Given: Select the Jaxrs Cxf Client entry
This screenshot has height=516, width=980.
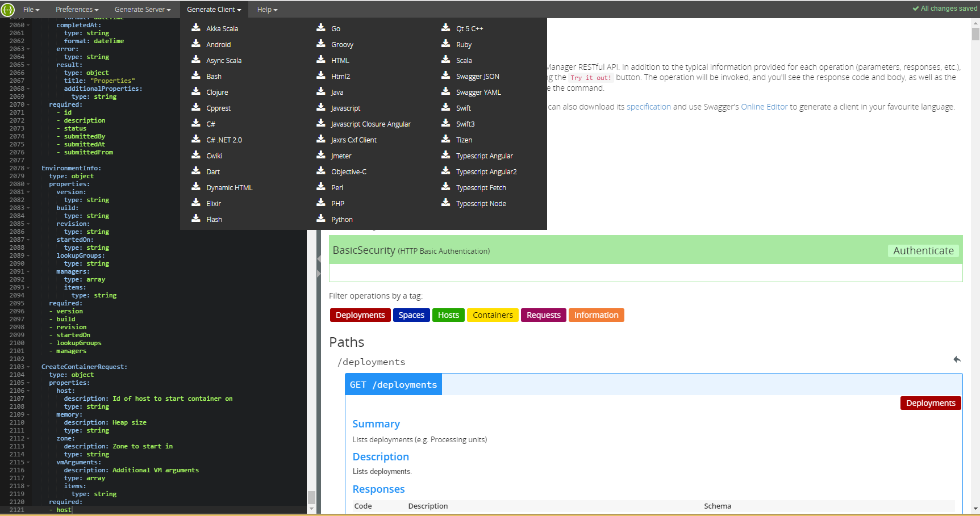Looking at the screenshot, I should [x=353, y=140].
